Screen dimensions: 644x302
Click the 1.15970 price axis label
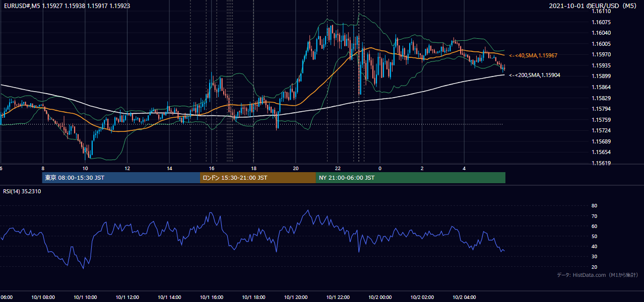tap(602, 54)
